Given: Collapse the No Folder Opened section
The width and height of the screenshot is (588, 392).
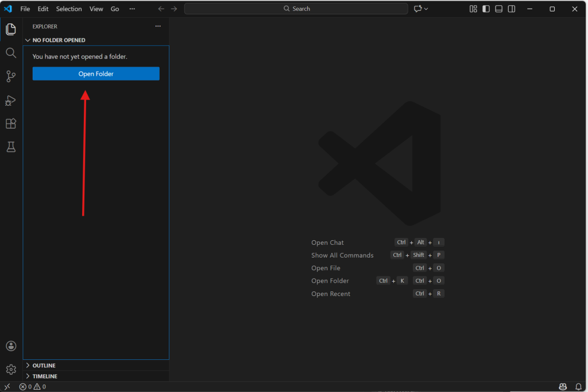Looking at the screenshot, I should coord(59,40).
